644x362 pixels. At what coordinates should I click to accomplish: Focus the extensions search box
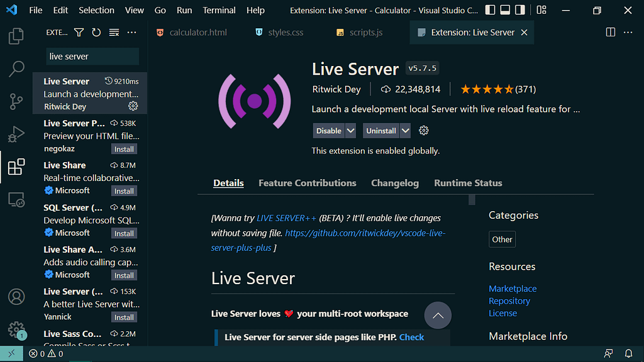pyautogui.click(x=92, y=56)
